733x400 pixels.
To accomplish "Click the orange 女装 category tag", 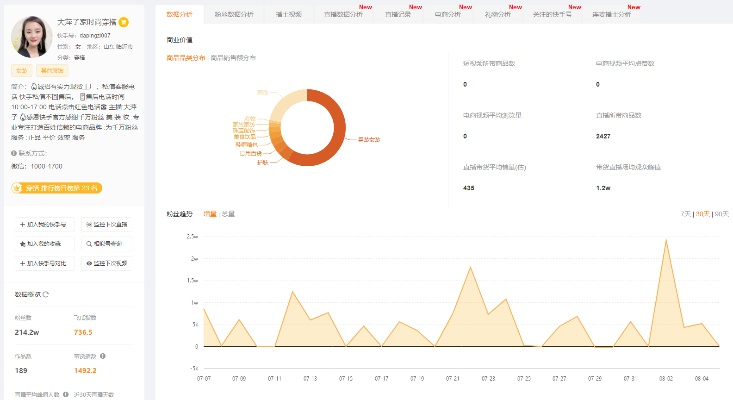I will coord(21,70).
